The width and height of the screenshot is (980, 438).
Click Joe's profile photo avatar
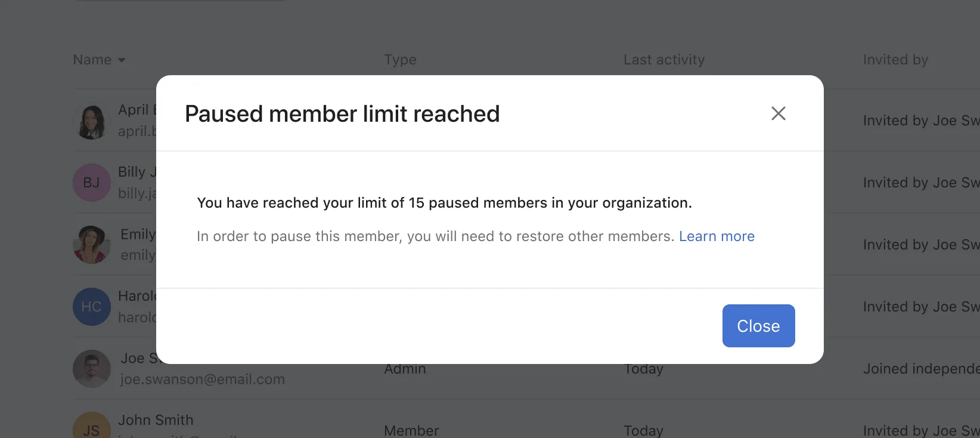click(91, 369)
